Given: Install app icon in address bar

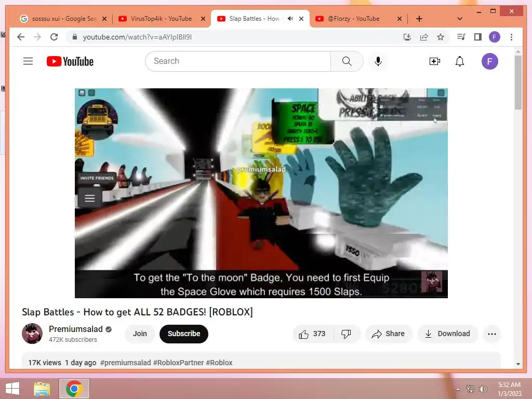Looking at the screenshot, I should (407, 37).
